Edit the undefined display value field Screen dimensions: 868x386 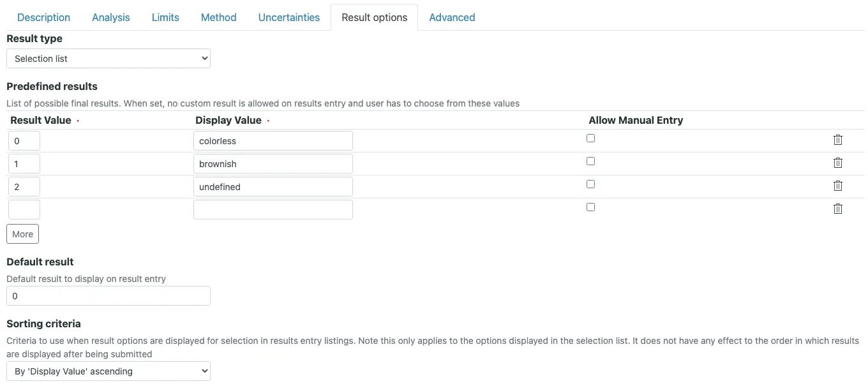click(x=273, y=187)
